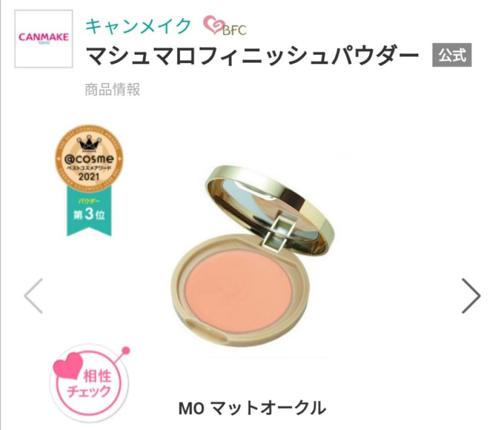Show the previous product image with left chevron
This screenshot has width=504, height=430.
point(34,296)
